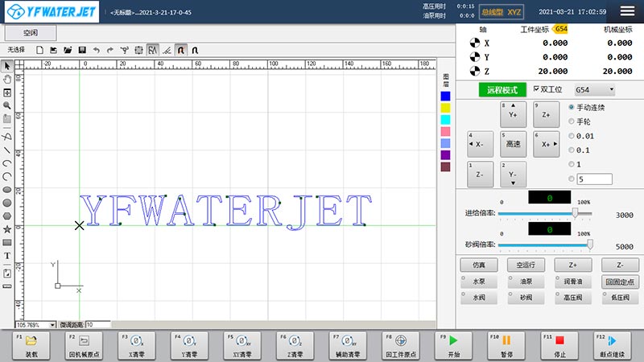Click the 远程模式 remote mode button

click(502, 90)
